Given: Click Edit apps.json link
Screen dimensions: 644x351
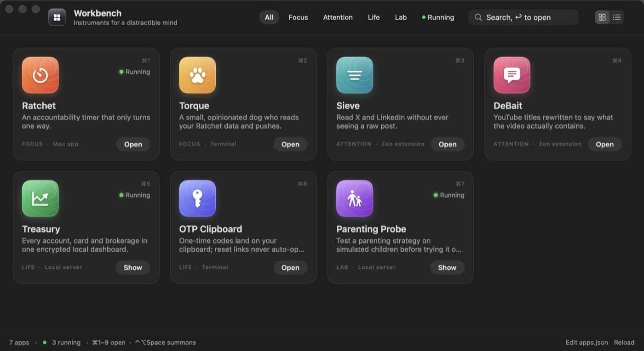Looking at the screenshot, I should coord(586,342).
